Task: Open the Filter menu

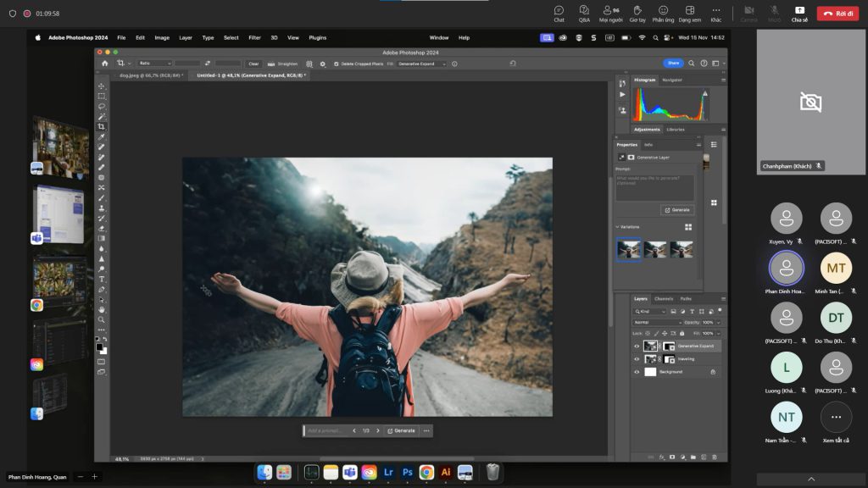Action: click(254, 37)
